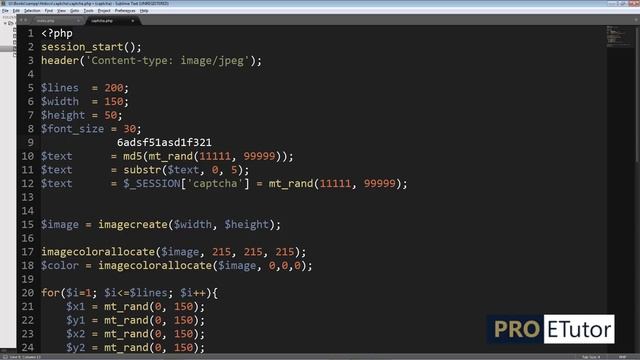The image size is (640, 360).
Task: Click '$color' variable on line 18
Action: pos(60,266)
